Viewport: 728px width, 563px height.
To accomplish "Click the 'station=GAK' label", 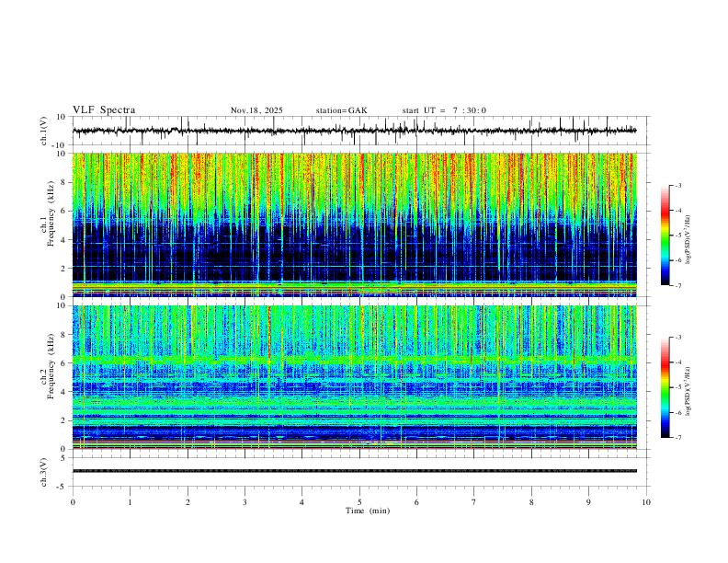I will click(x=342, y=110).
